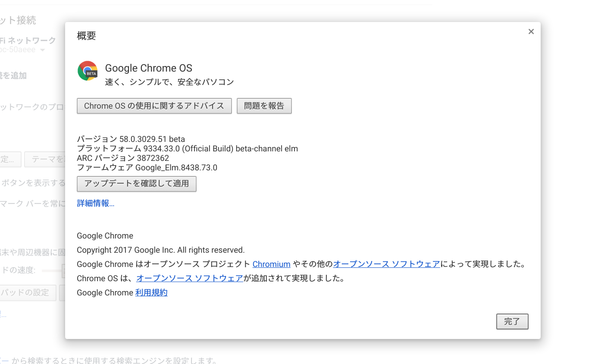Image resolution: width=592 pixels, height=364 pixels.
Task: Open Chrome OS の使用に関するアドバイス
Action: coord(154,106)
